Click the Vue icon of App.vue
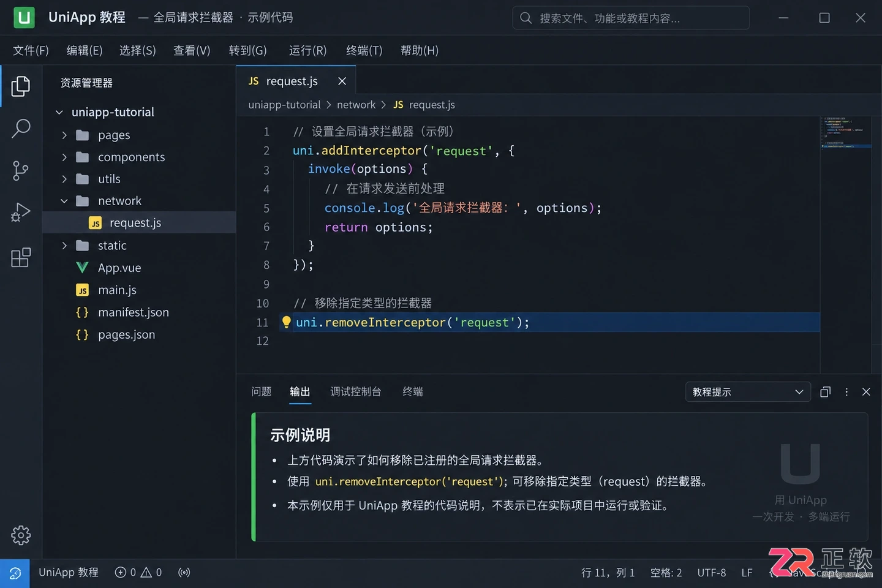This screenshot has width=882, height=588. click(82, 268)
